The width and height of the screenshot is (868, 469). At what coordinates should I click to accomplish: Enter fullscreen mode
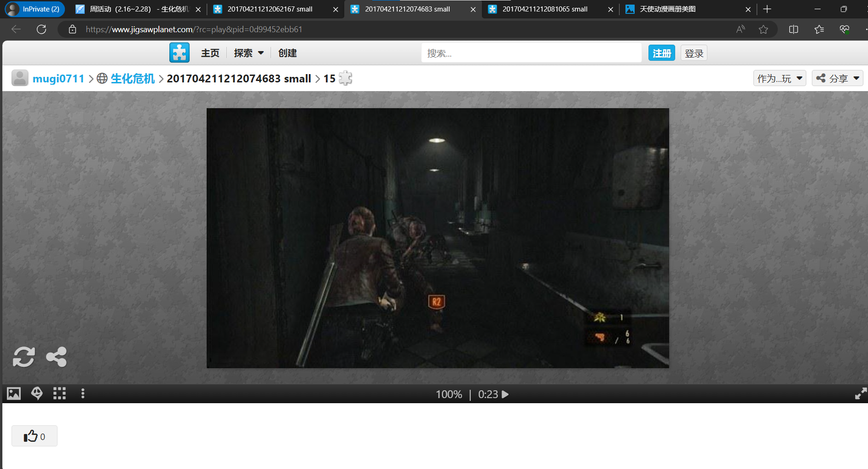[x=860, y=394]
